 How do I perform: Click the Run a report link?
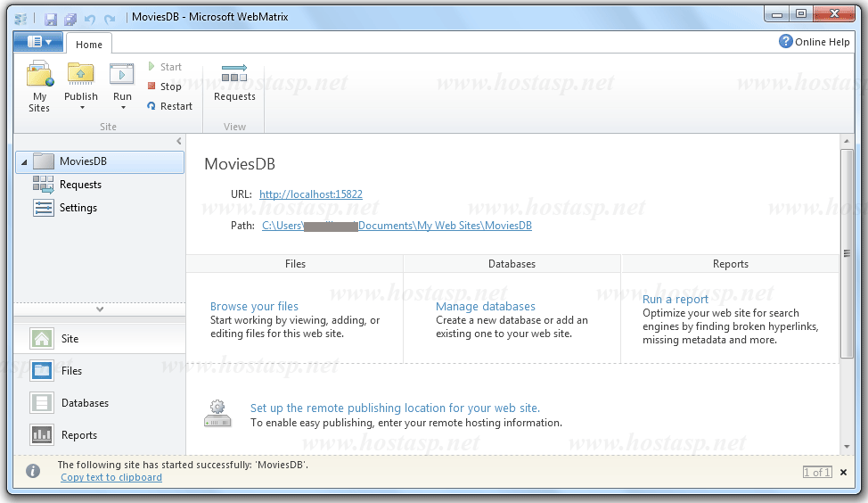click(x=676, y=299)
